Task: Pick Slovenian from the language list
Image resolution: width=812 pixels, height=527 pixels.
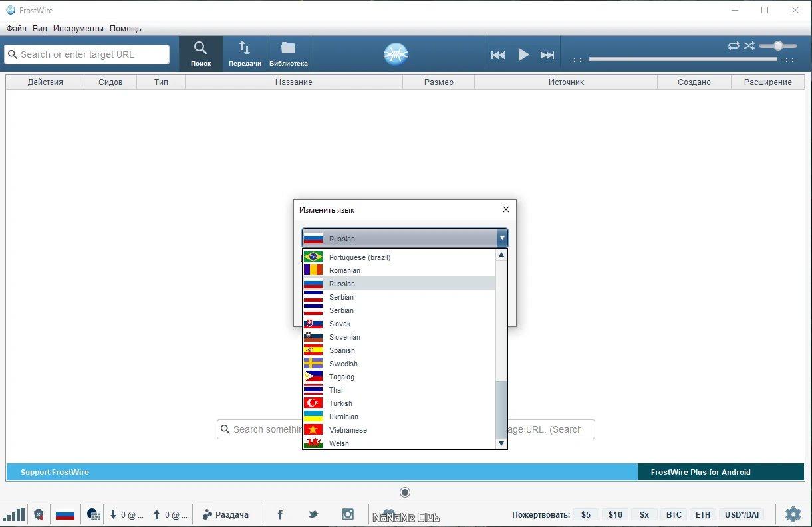Action: [x=399, y=337]
